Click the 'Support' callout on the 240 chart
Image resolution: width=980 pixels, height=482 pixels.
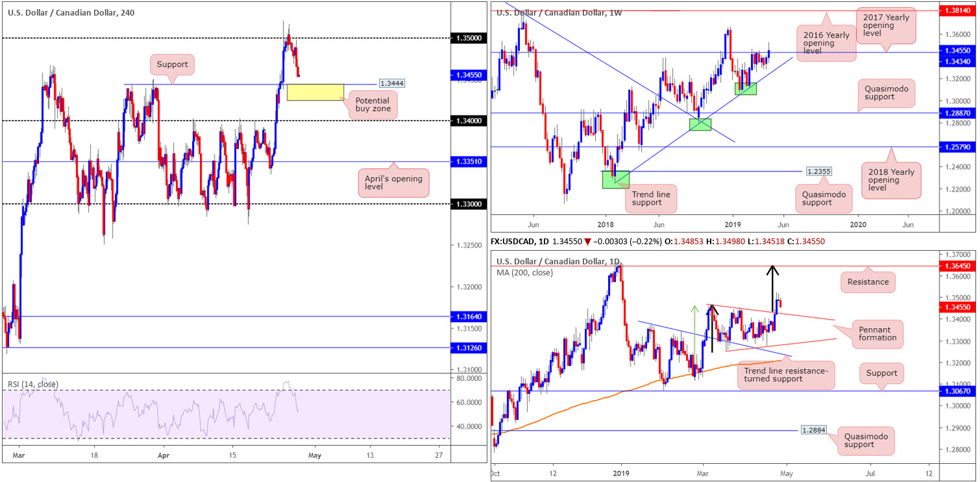(172, 66)
